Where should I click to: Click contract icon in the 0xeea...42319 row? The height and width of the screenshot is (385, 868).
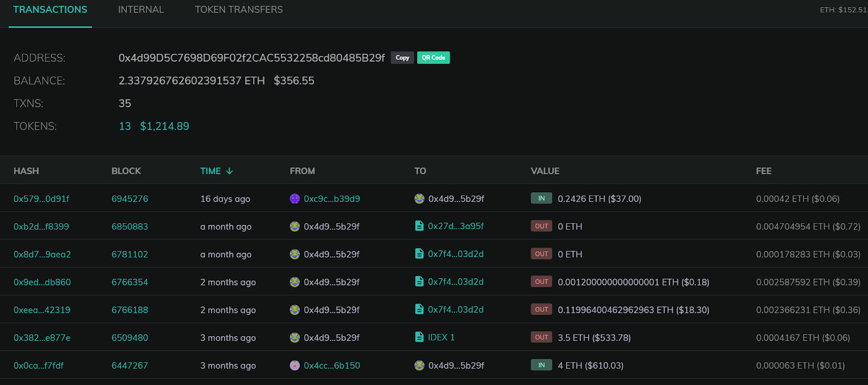click(x=419, y=310)
